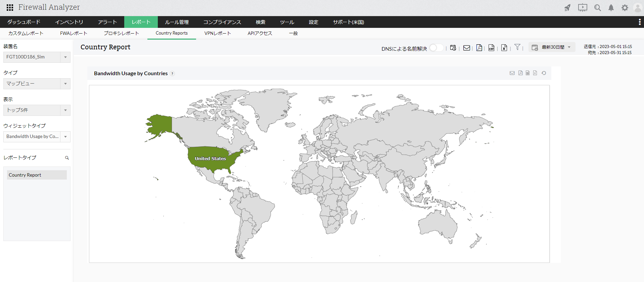Click the rocket quick-launch icon
The image size is (644, 282).
[x=567, y=8]
